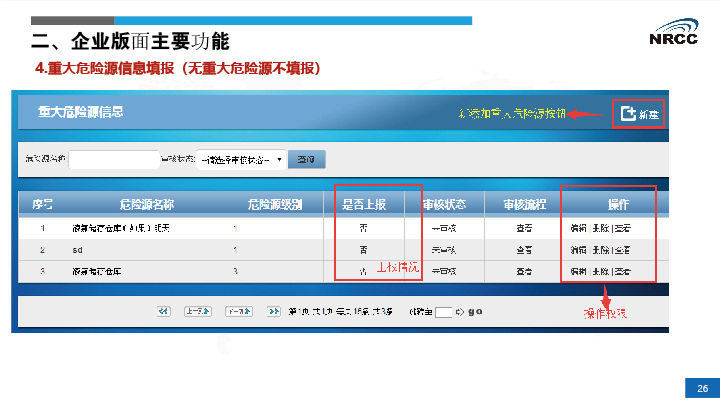The image size is (720, 405).
Task: Click the jump-to page number input box
Action: tap(444, 312)
